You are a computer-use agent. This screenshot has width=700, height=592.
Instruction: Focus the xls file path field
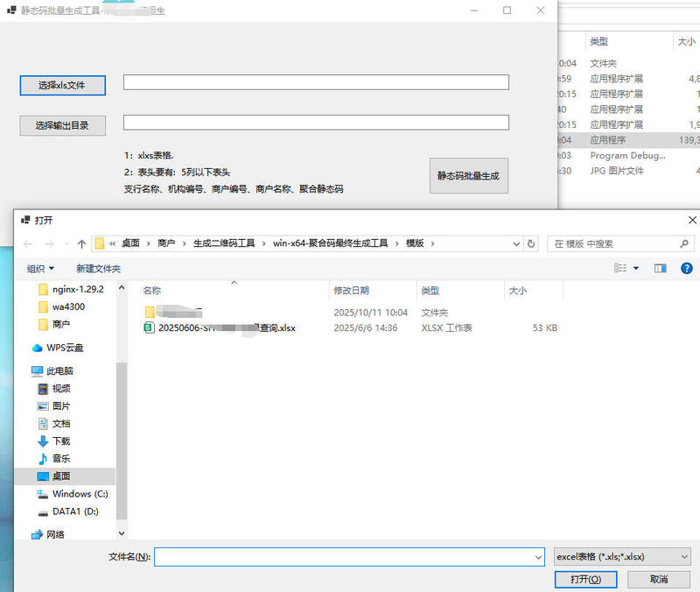[x=316, y=82]
